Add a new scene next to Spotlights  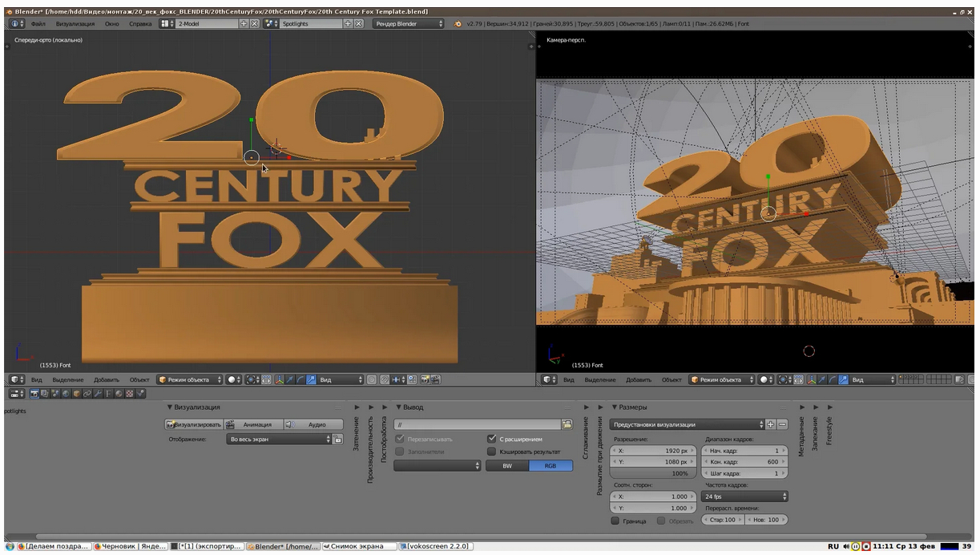pos(349,24)
